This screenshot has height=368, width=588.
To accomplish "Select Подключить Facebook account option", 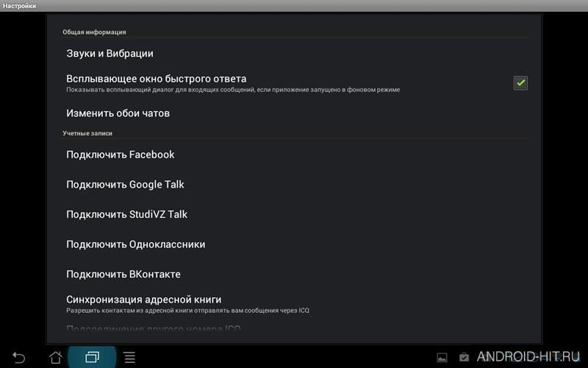I will click(x=294, y=155).
